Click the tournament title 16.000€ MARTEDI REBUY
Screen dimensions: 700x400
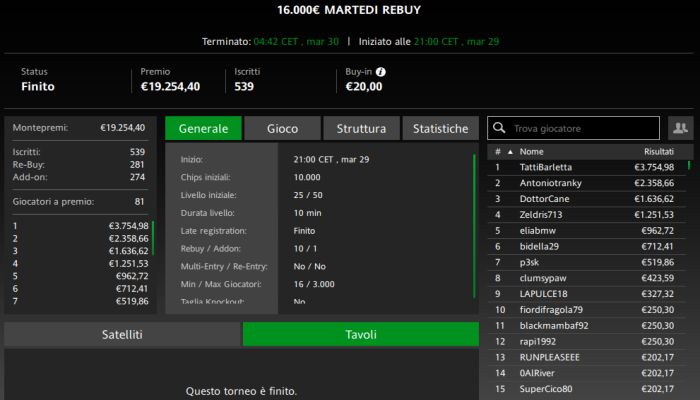click(349, 10)
